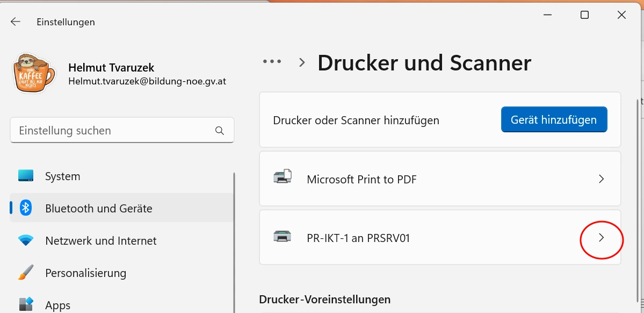Click the magnifier icon in the search box
Screen dimensions: 644x313
(x=219, y=131)
